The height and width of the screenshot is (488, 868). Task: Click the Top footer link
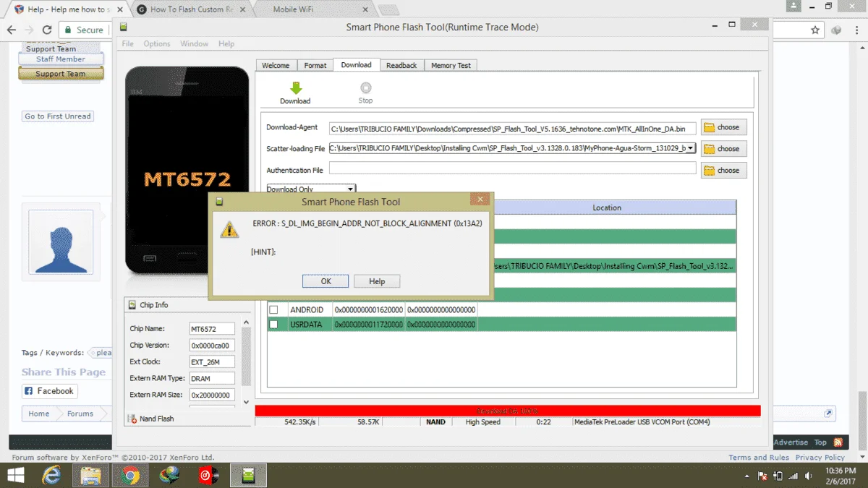pos(820,442)
